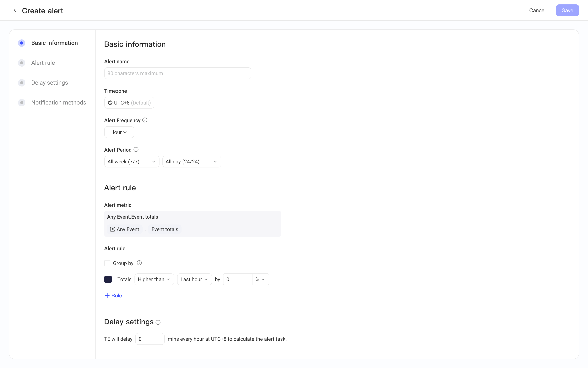Screen dimensions: 588x368
Task: Go to Delay settings step in sidebar
Action: (x=50, y=83)
